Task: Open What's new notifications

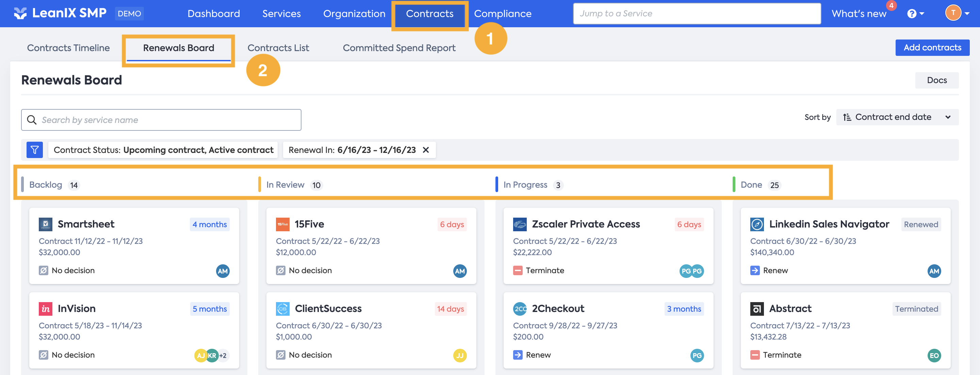Action: (x=858, y=14)
